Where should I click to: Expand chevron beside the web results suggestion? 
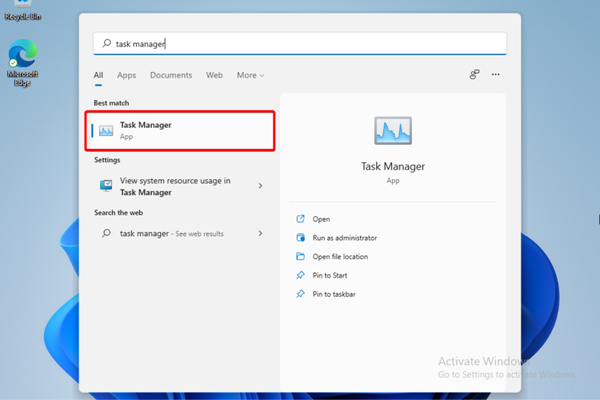point(261,233)
